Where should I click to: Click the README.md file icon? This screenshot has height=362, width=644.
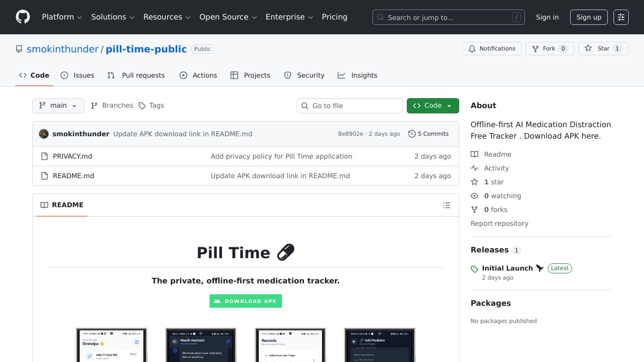tap(45, 176)
